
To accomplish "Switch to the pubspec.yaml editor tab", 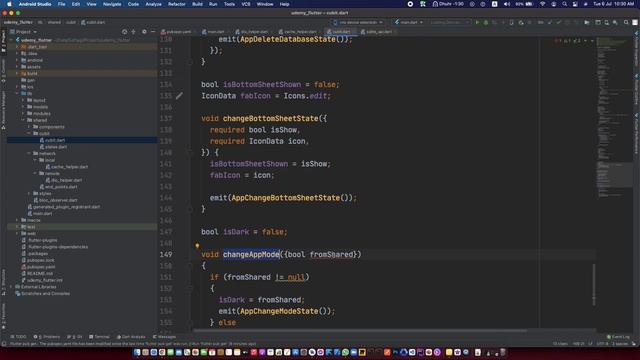I will pyautogui.click(x=176, y=31).
